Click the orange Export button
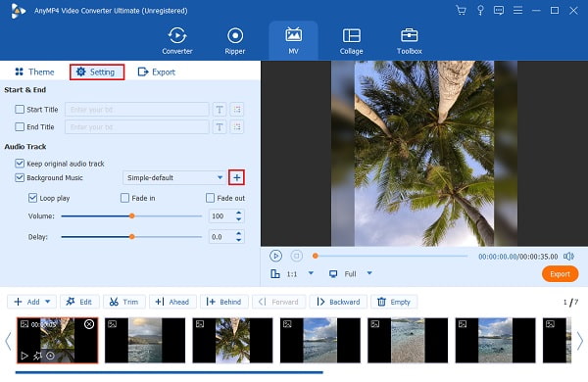 pyautogui.click(x=560, y=274)
